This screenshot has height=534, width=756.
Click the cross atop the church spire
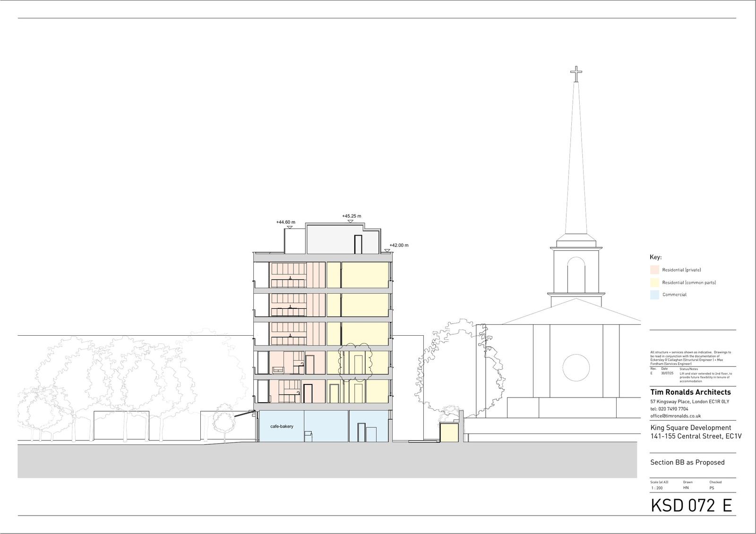[x=576, y=74]
